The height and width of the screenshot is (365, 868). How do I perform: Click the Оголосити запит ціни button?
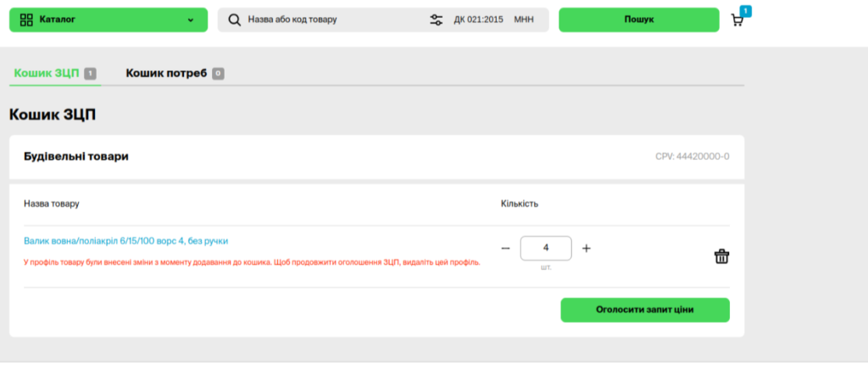click(644, 310)
